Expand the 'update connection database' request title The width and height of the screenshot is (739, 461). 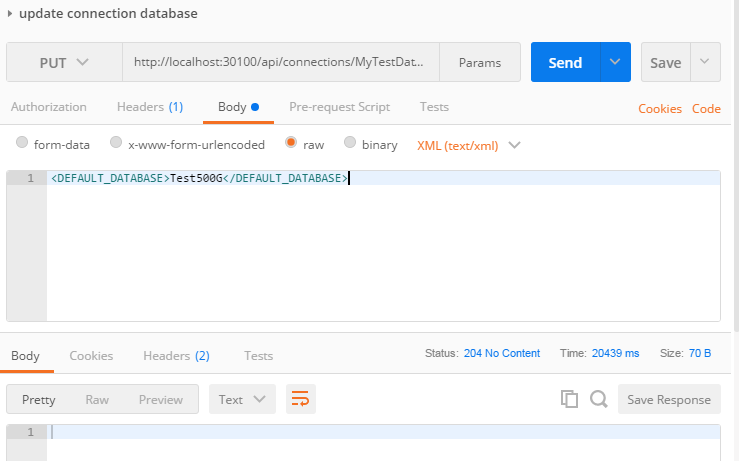coord(10,14)
